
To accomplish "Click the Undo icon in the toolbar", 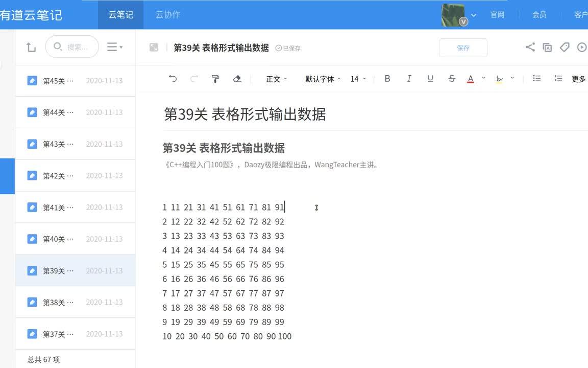I will coord(173,78).
